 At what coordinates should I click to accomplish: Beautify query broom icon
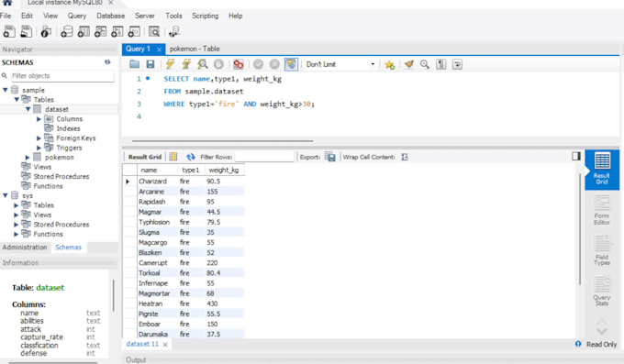click(x=408, y=64)
